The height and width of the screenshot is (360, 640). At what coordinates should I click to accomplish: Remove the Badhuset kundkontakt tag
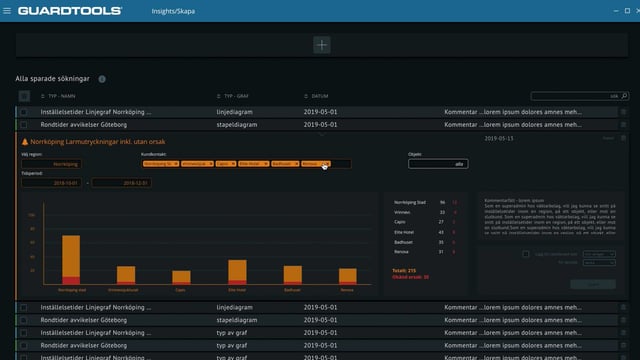[296, 164]
